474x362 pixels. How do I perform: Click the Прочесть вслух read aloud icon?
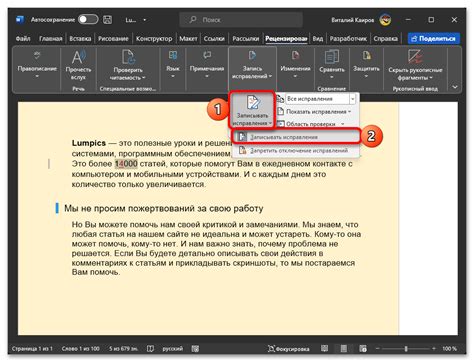[x=78, y=57]
